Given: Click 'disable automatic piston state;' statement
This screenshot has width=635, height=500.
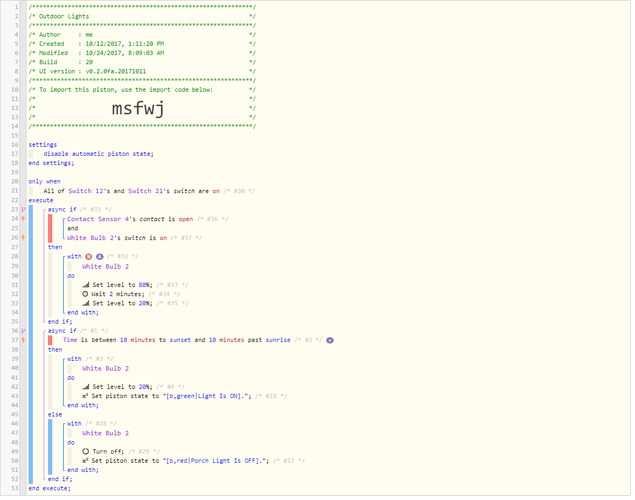Looking at the screenshot, I should [98, 154].
